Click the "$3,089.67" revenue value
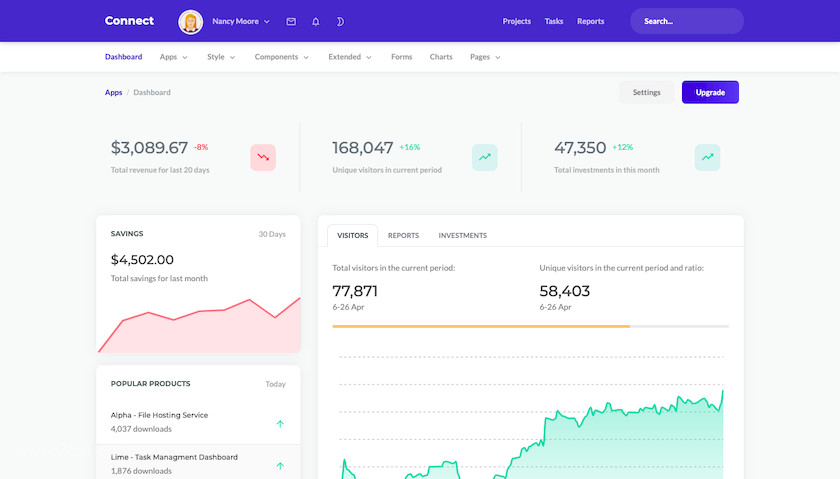The width and height of the screenshot is (840, 479). 149,148
